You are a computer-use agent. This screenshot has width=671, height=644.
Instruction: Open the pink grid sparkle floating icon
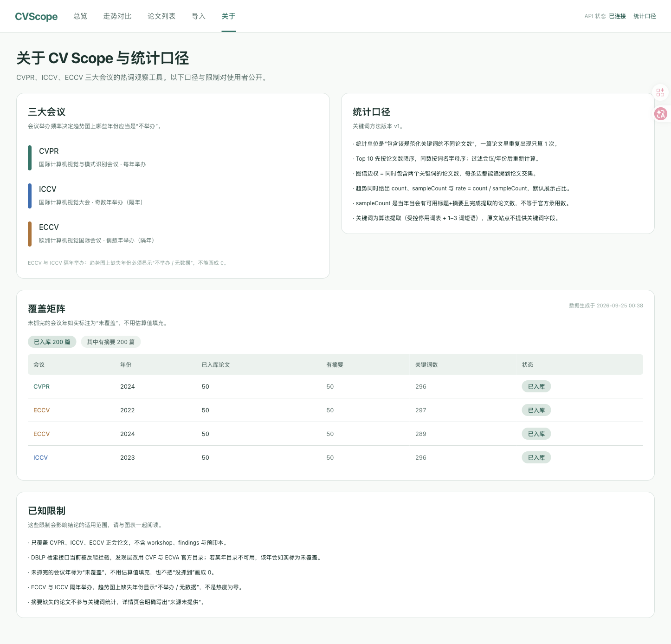click(660, 92)
